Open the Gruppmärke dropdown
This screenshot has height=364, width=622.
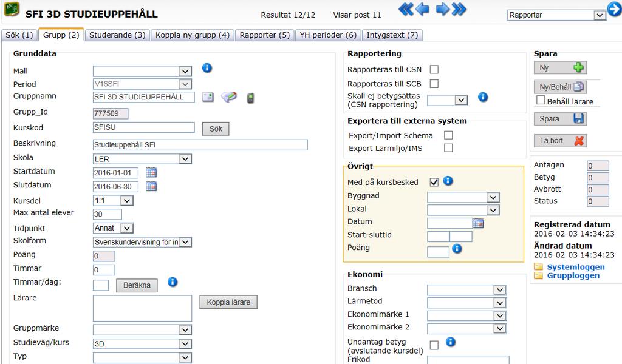(x=142, y=329)
